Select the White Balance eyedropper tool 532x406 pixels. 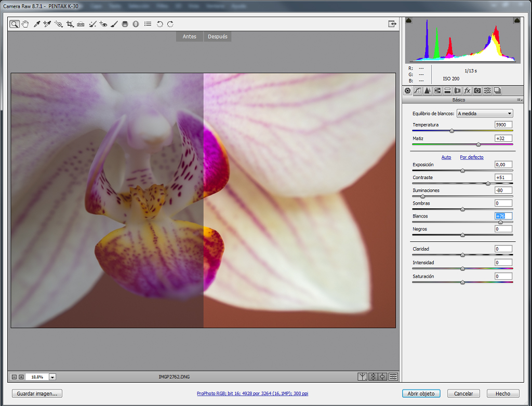37,24
